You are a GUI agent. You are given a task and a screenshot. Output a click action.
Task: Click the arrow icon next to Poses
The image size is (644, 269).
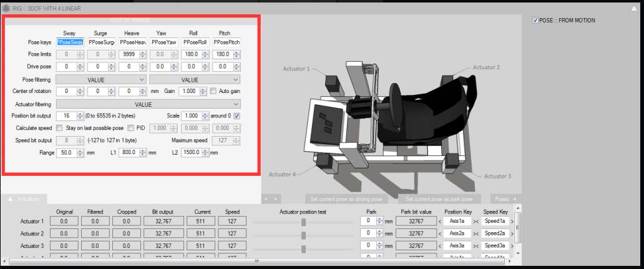(x=515, y=198)
